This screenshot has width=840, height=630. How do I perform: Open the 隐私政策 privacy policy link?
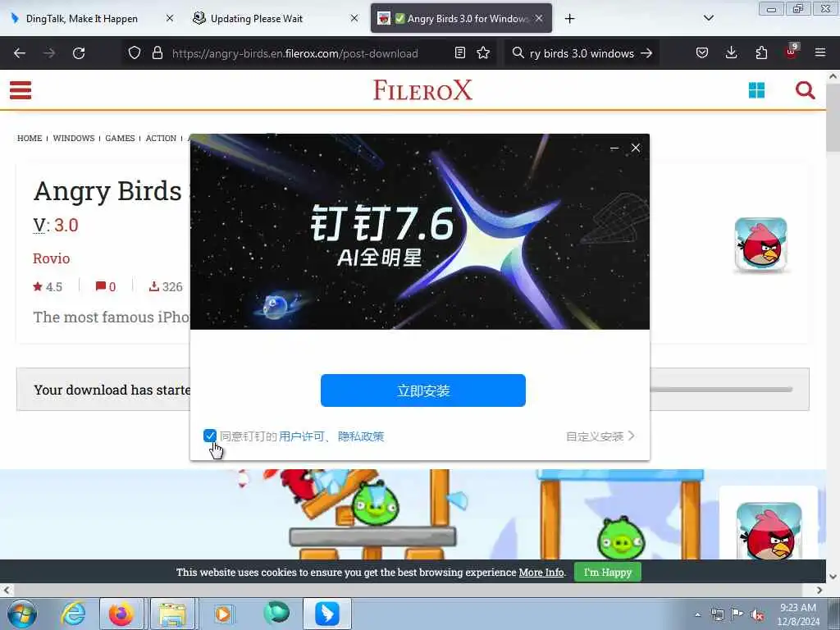(x=361, y=436)
